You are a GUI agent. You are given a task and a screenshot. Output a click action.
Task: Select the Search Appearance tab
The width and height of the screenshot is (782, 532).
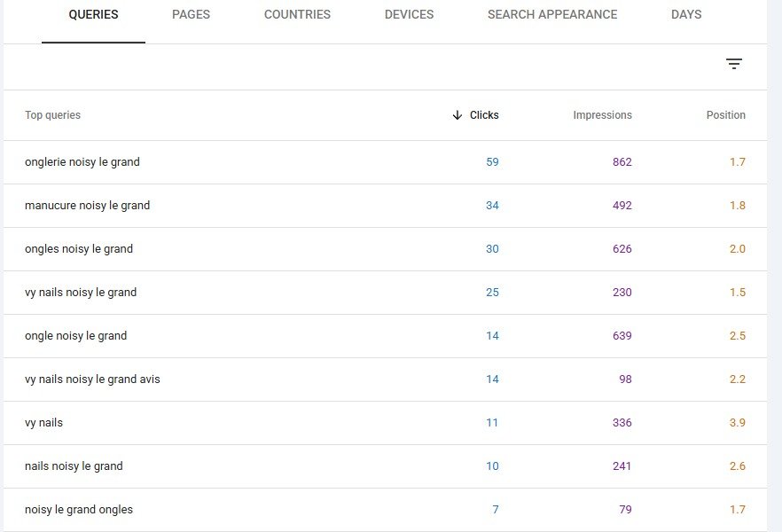(552, 14)
